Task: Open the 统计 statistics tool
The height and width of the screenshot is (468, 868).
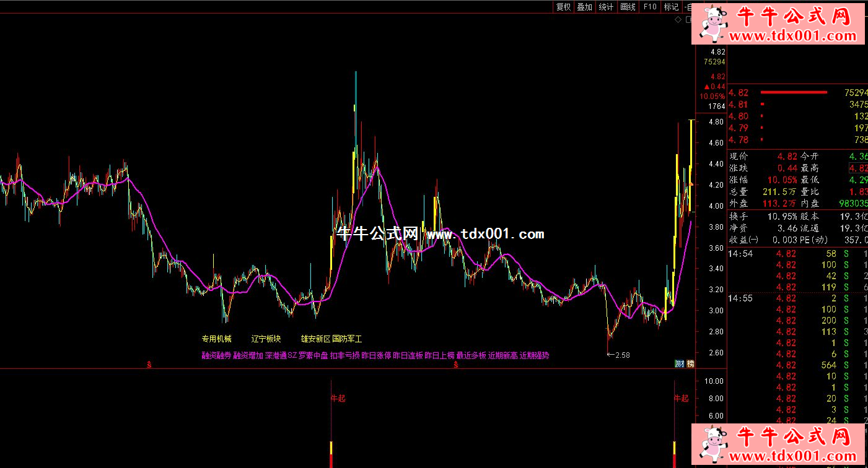Action: coord(606,7)
